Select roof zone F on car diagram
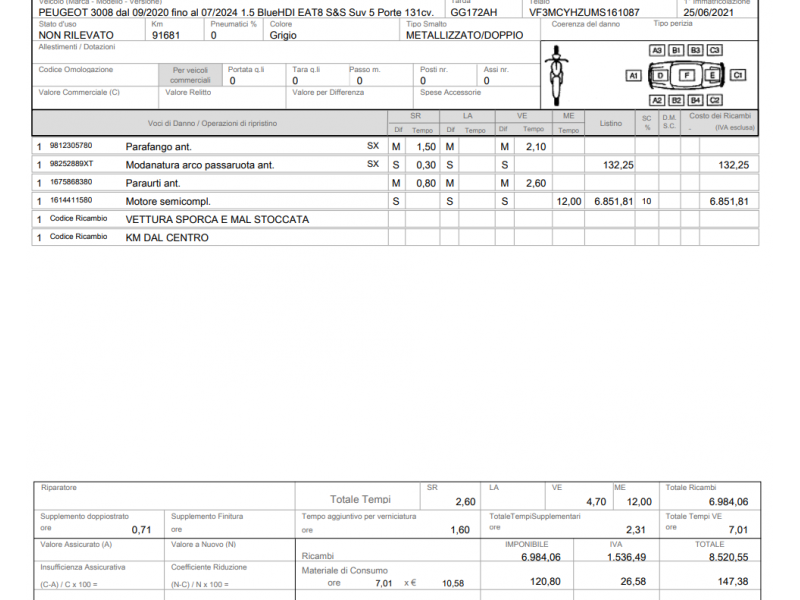800x600 pixels. tap(687, 76)
